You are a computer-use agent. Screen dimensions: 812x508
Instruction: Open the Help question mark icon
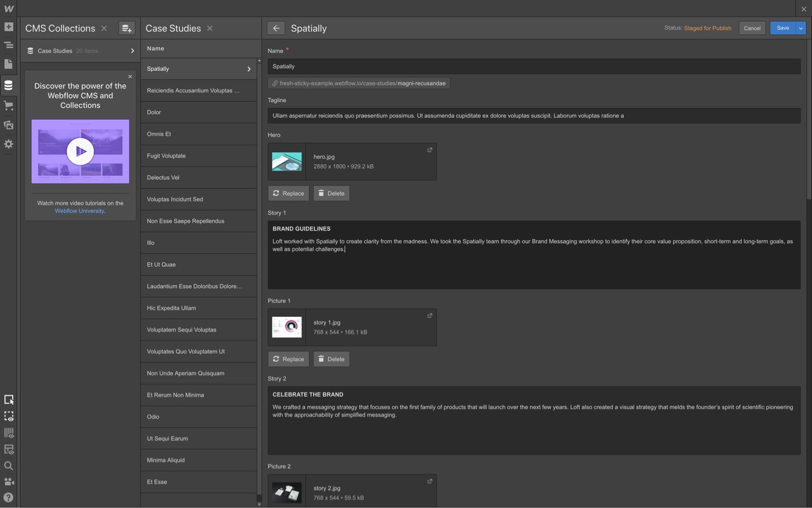click(x=9, y=498)
